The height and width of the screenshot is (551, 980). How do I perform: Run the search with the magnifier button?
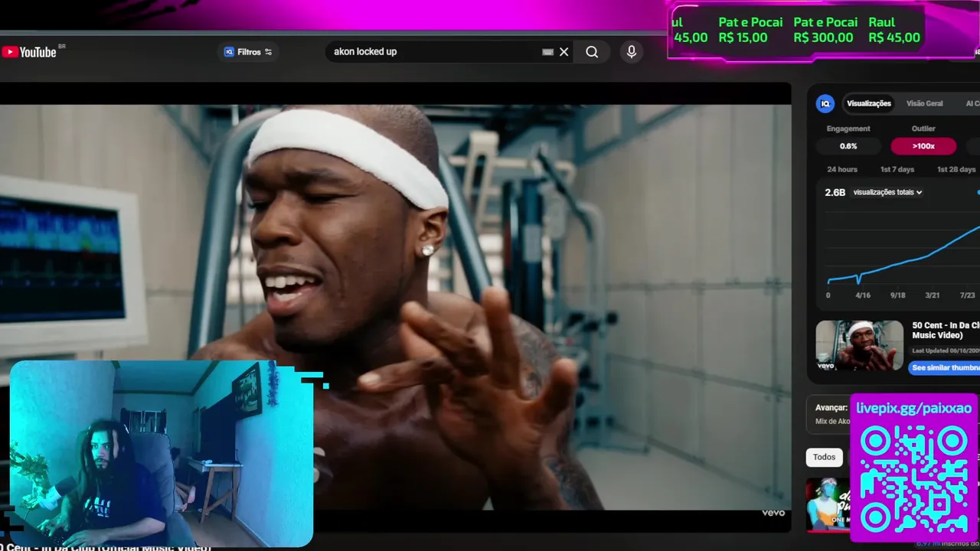[592, 52]
